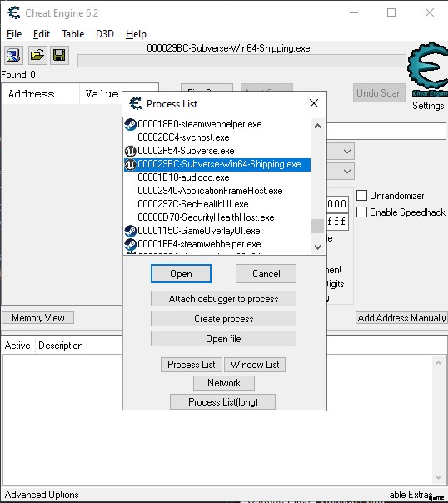This screenshot has height=503, width=448.
Task: Click the Process List view button
Action: pos(192,365)
